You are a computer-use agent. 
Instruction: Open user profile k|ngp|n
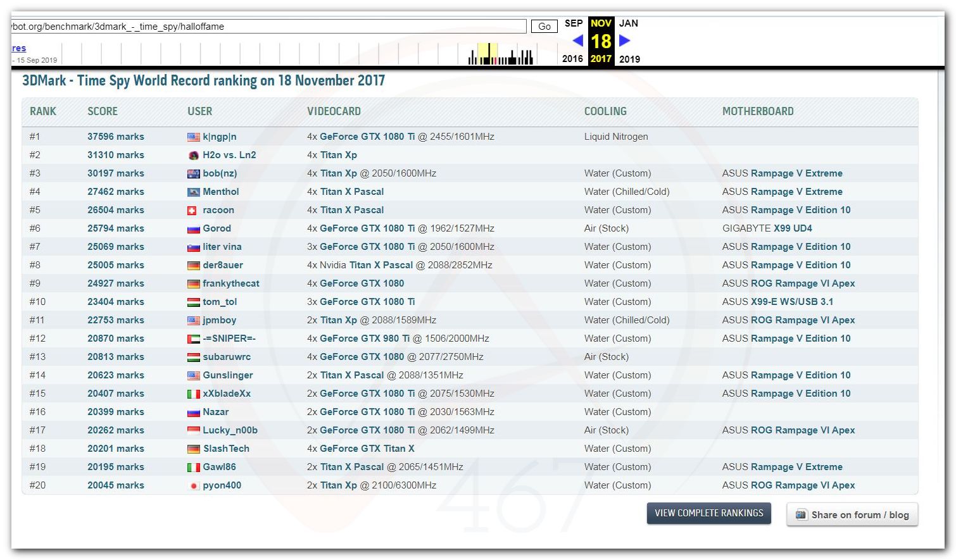click(220, 137)
